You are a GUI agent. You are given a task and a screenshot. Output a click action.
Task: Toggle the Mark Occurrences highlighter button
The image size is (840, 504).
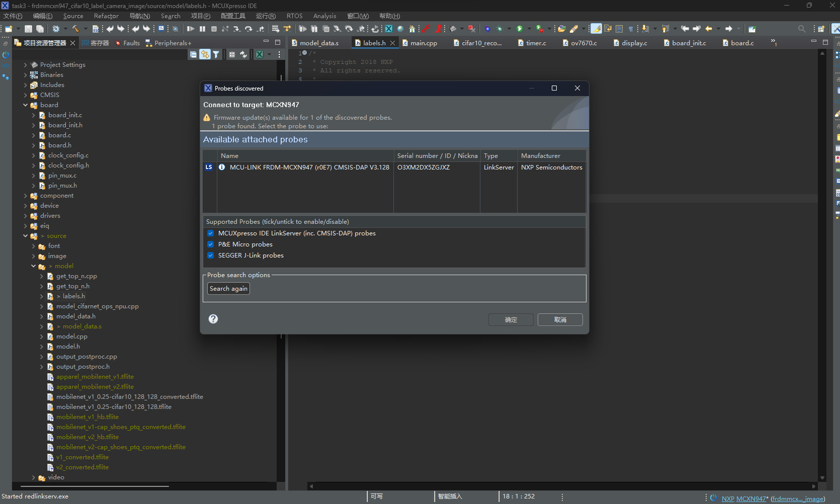coord(596,29)
